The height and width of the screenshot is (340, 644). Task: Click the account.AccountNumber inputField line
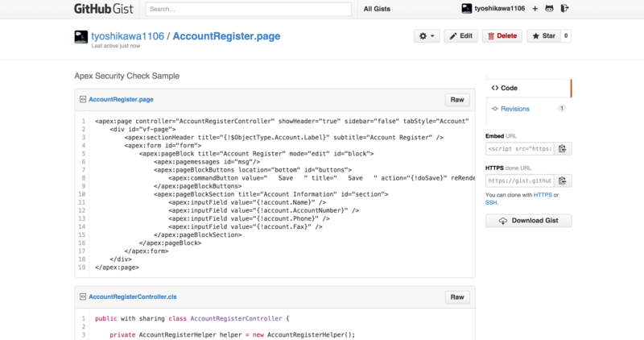264,210
